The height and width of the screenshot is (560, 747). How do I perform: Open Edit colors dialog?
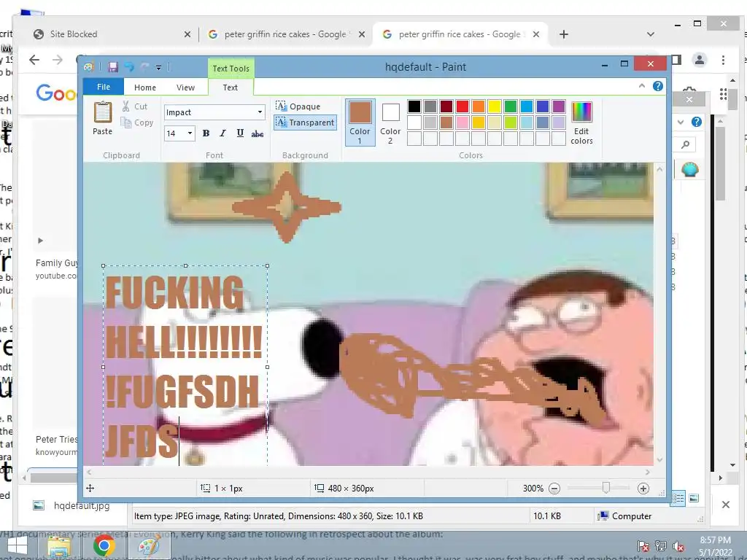click(x=581, y=122)
